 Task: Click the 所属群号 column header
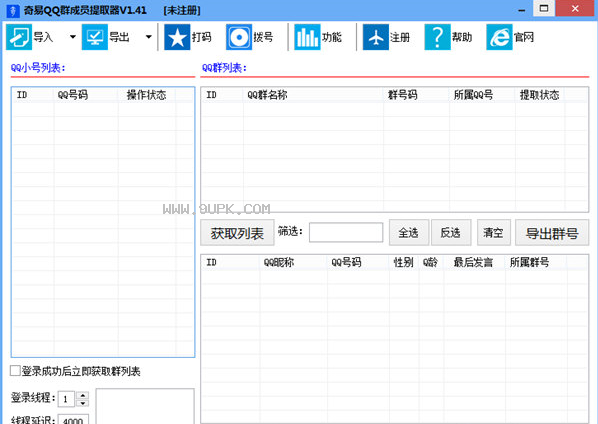pos(536,262)
